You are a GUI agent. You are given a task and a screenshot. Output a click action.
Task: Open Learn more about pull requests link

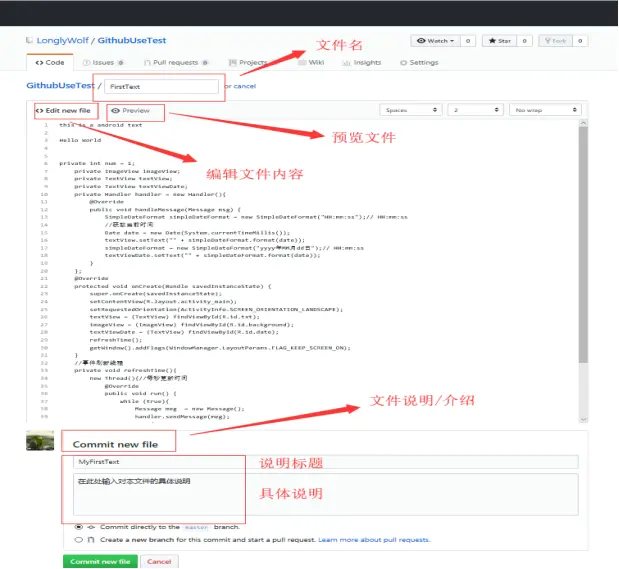click(x=374, y=540)
